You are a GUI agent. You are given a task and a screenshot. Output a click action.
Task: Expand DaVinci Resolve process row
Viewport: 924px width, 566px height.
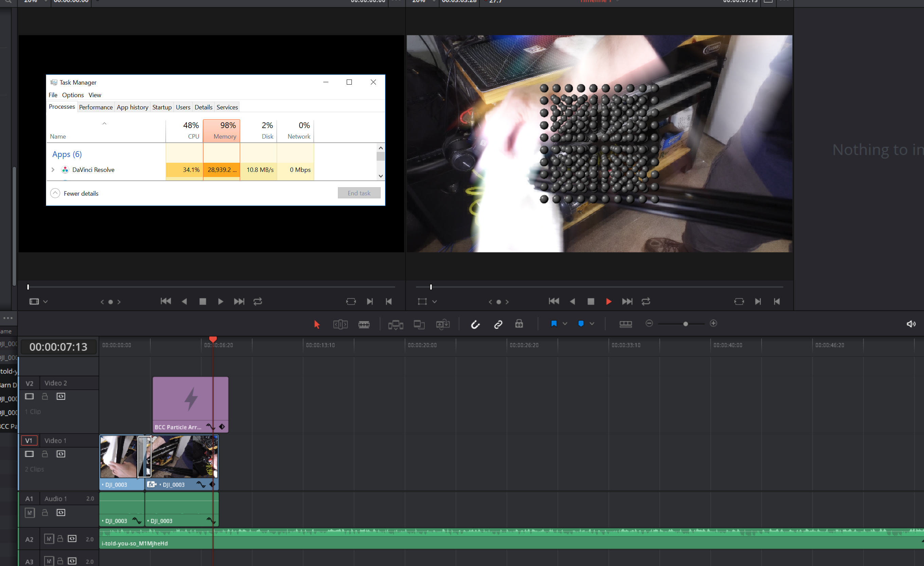point(53,170)
